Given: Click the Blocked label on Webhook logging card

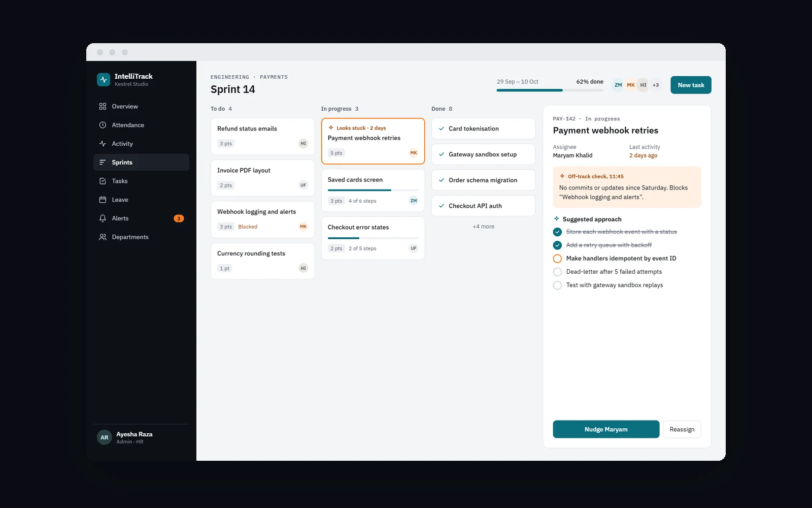Looking at the screenshot, I should [x=248, y=227].
